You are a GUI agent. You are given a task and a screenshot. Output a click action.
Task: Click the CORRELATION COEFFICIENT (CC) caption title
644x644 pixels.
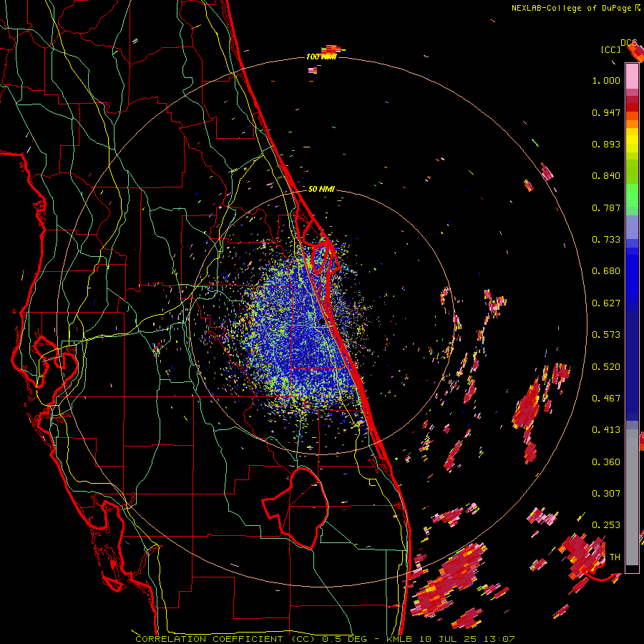[x=225, y=639]
